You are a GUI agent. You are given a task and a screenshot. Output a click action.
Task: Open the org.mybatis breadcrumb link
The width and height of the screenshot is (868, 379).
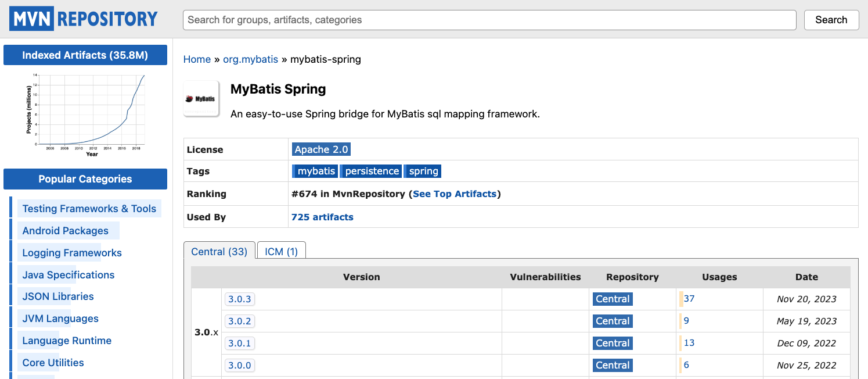coord(250,59)
